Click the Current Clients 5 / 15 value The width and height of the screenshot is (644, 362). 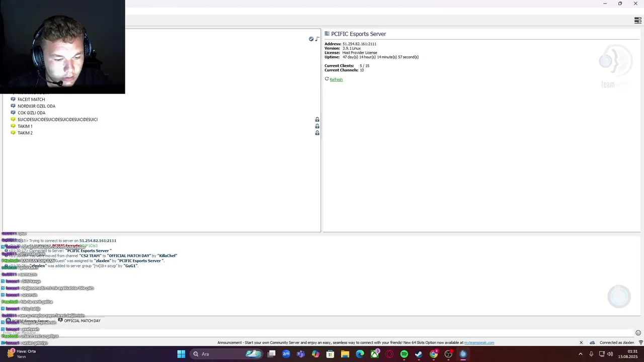pos(364,66)
